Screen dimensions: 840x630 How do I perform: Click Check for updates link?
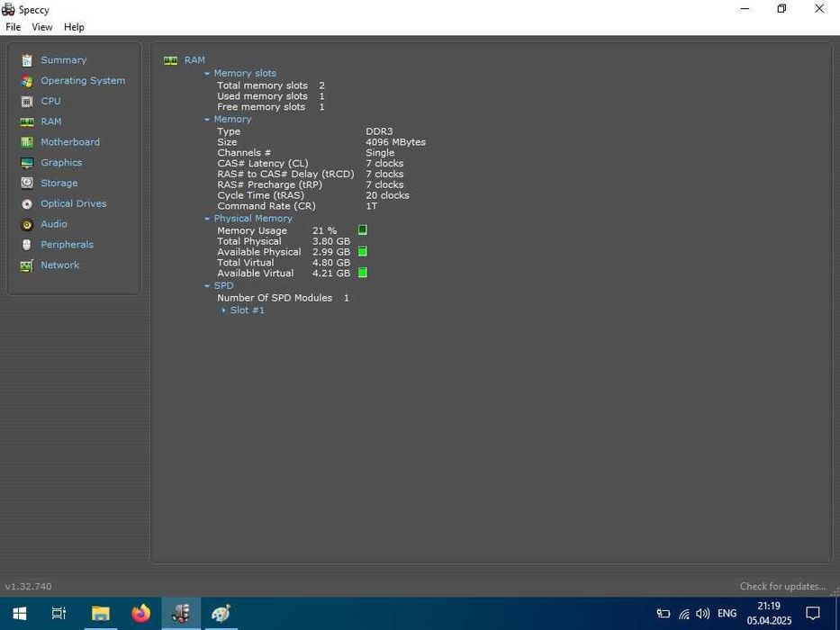pos(782,586)
